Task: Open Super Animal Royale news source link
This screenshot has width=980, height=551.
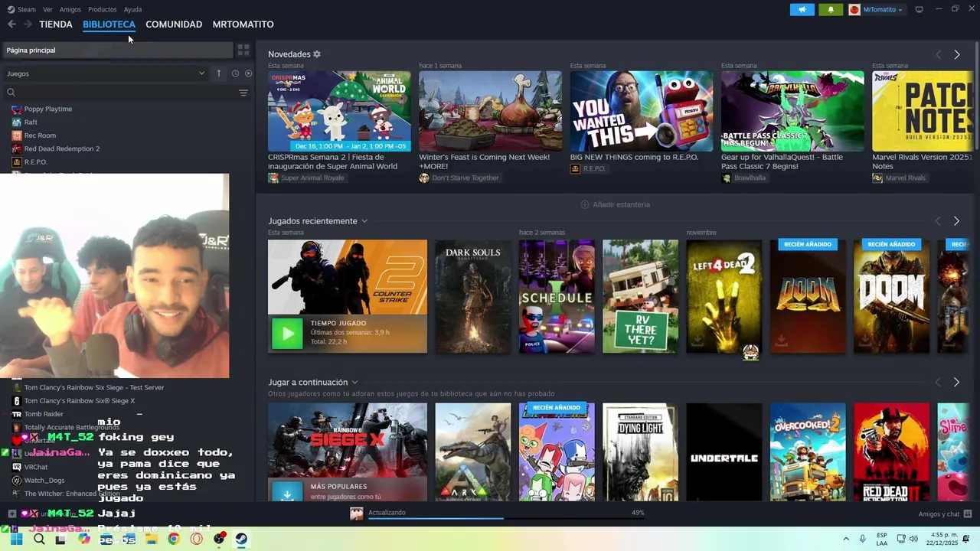Action: point(306,178)
